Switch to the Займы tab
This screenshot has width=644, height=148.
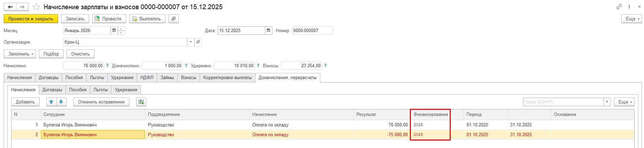point(167,78)
